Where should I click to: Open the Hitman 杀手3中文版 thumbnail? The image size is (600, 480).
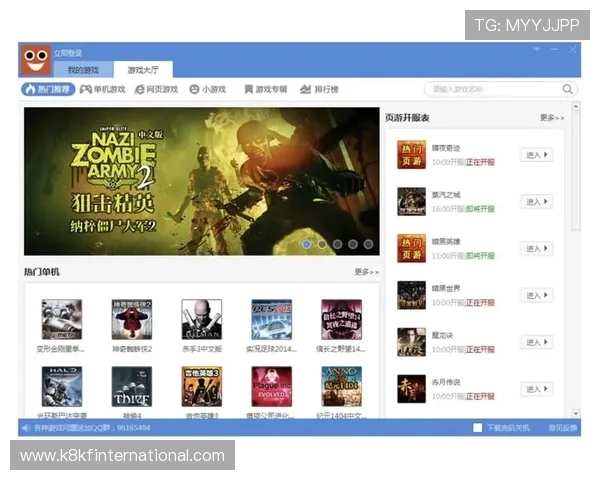202,319
